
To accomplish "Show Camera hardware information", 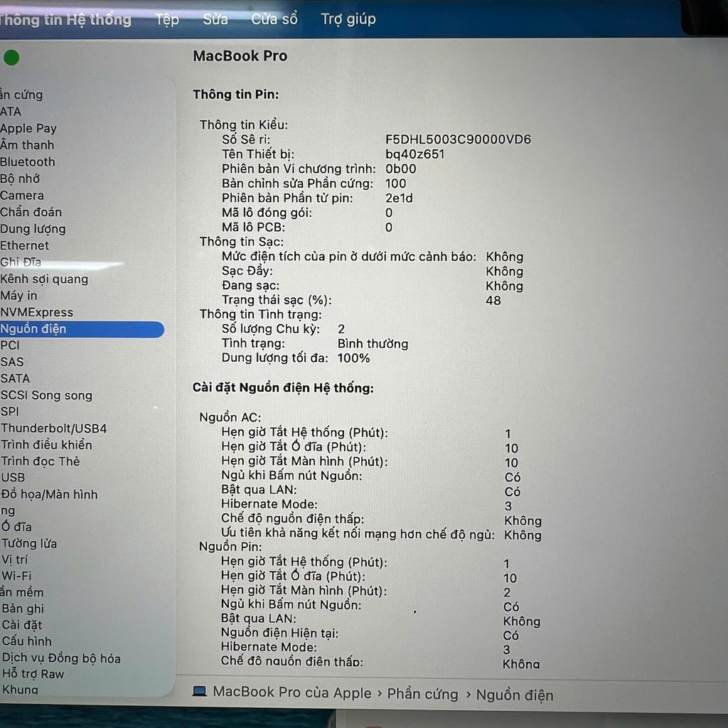I will tap(22, 196).
